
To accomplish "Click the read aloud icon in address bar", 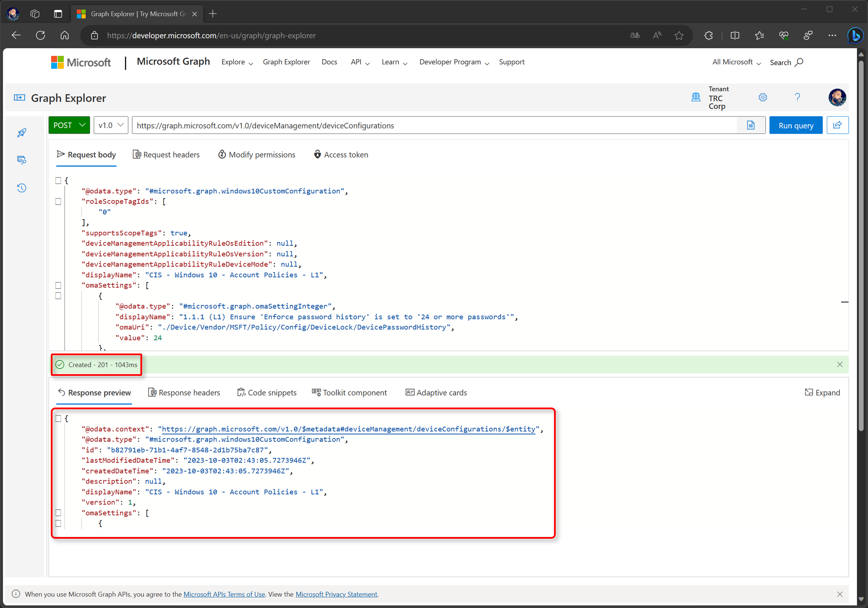I will [x=657, y=36].
